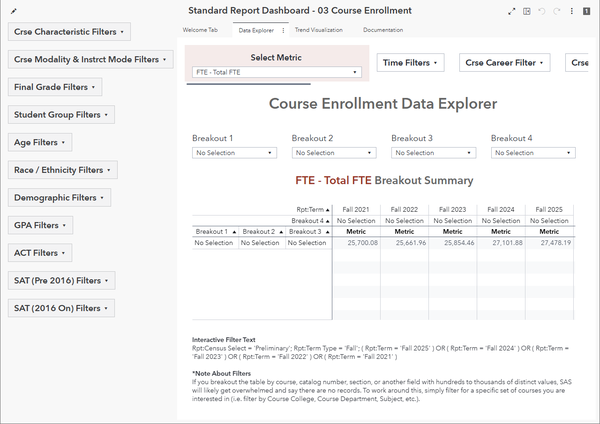Expand Crse Modality & Instrct Mode Filters
Screen dimensions: 600x424
point(91,59)
